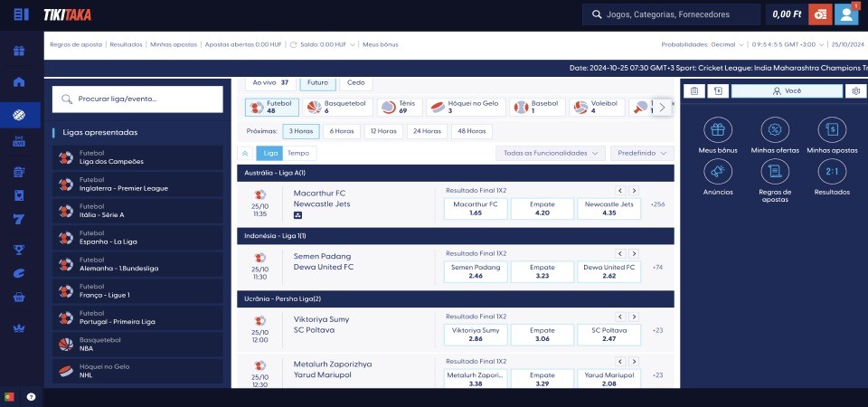
Task: Open the gift promotions icon in left sidebar
Action: pos(19,51)
